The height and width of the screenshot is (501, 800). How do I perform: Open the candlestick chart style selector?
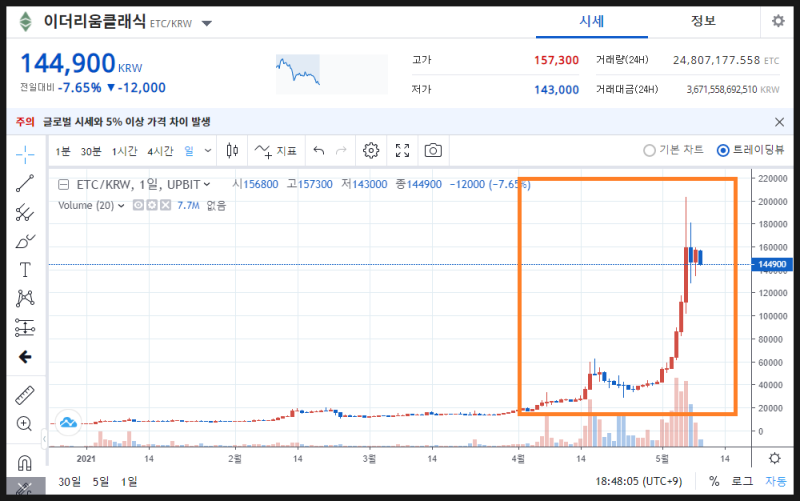coord(232,151)
